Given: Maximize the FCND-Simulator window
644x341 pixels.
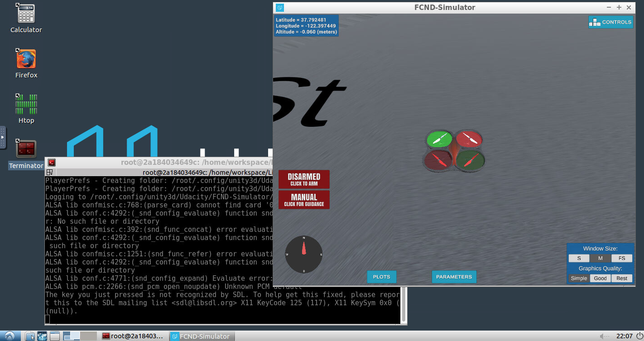Looking at the screenshot, I should 619,7.
